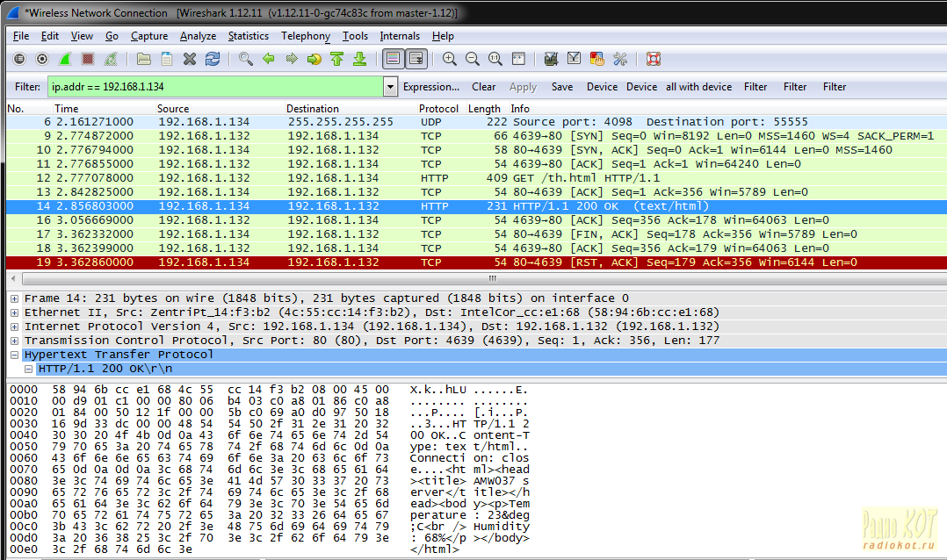Jump to the first packet arrow icon

[336, 59]
